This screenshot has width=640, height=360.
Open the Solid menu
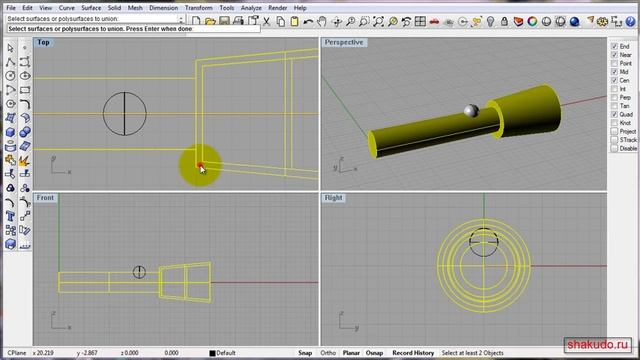[x=114, y=8]
